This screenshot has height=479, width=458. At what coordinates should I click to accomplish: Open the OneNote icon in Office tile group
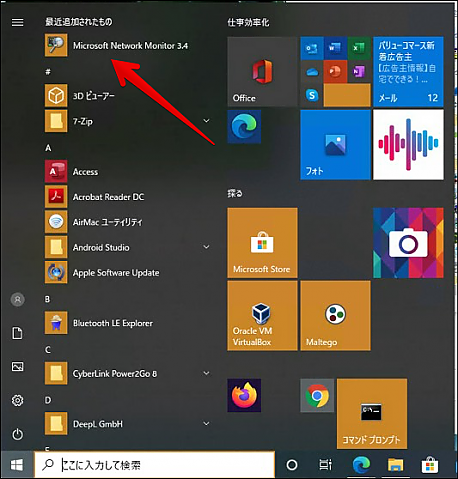(359, 72)
